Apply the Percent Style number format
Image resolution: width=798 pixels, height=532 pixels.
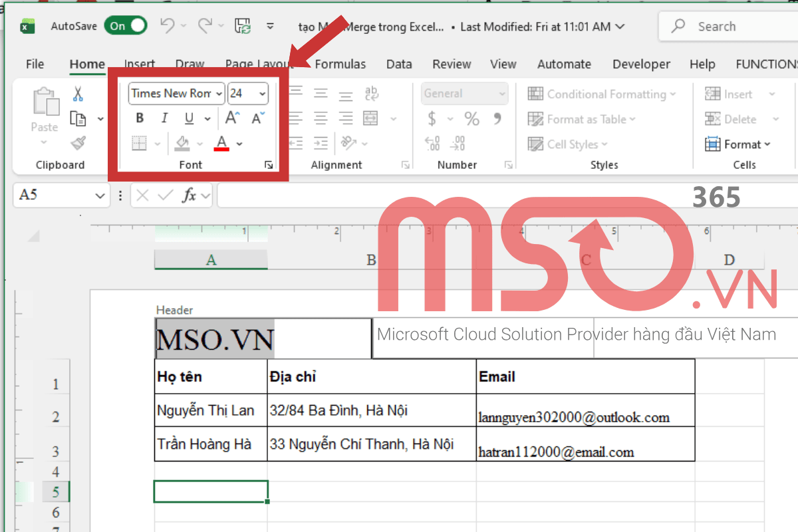[x=472, y=119]
